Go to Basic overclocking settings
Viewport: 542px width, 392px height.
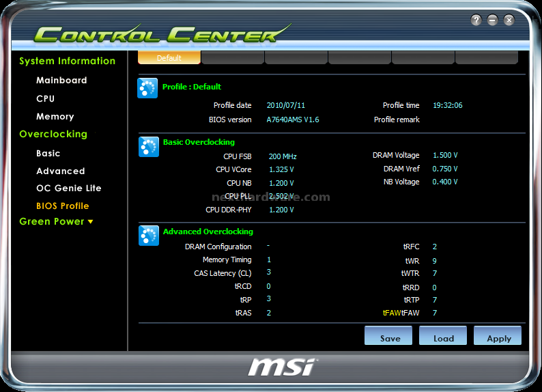pyautogui.click(x=48, y=153)
